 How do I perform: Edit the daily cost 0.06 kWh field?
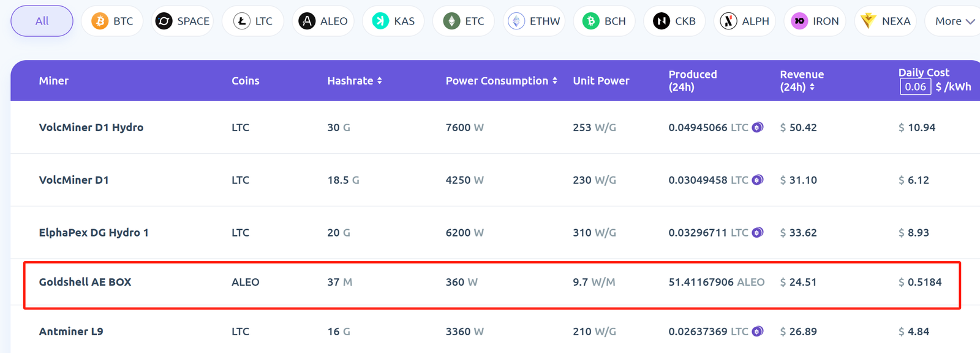(915, 87)
